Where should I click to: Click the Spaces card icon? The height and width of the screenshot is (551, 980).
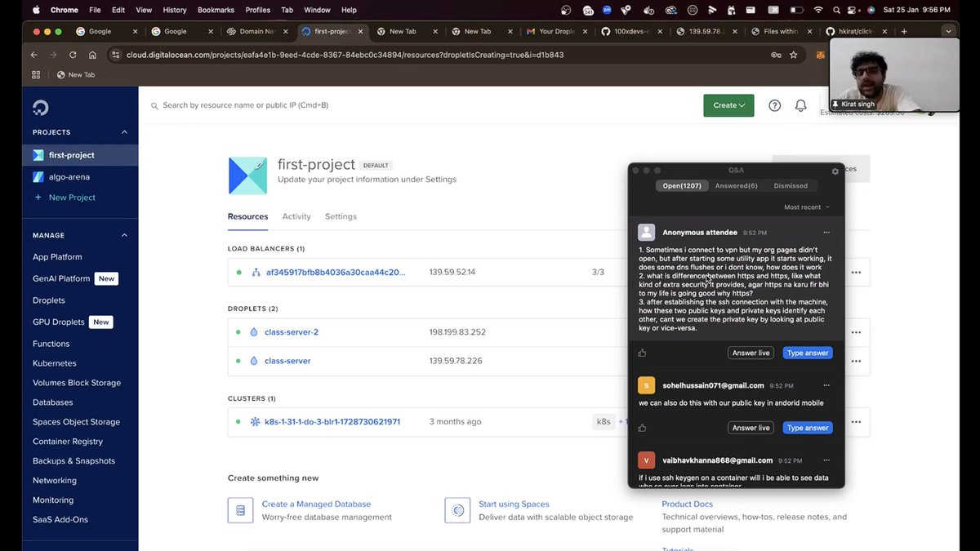point(457,510)
